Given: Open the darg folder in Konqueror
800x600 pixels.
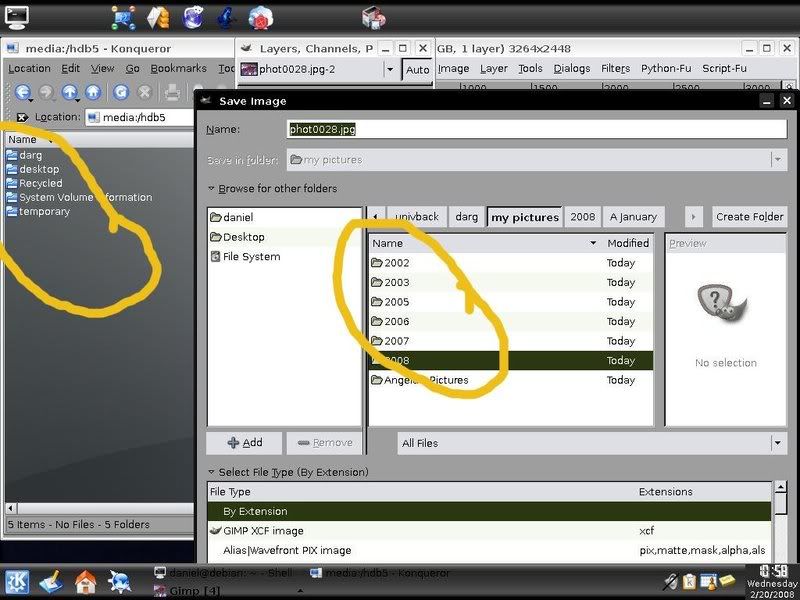Looking at the screenshot, I should [x=31, y=155].
